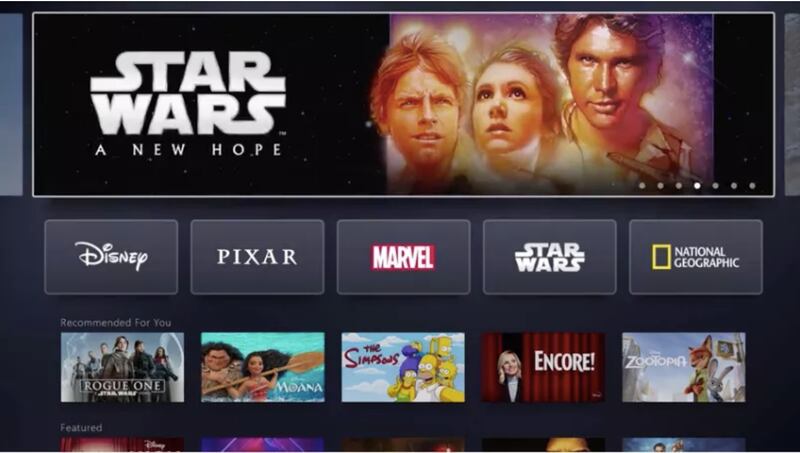Click the Featured row heading
The width and height of the screenshot is (800, 453).
[x=81, y=427]
